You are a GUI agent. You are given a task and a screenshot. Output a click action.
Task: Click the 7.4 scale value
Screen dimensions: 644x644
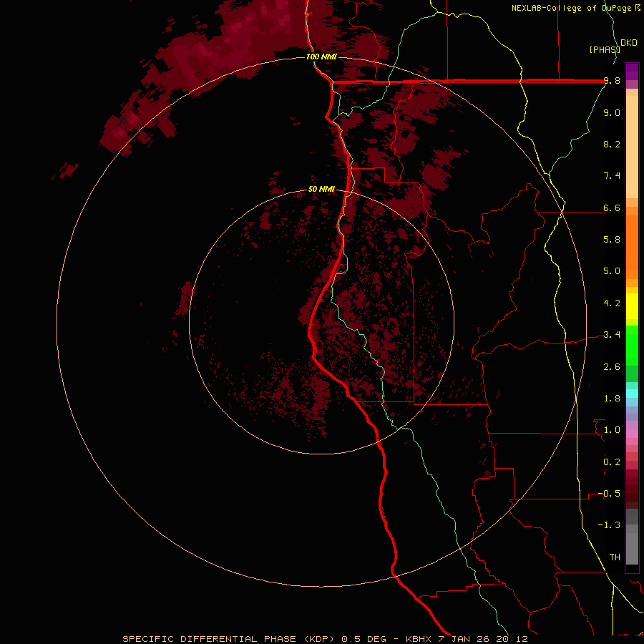coord(612,176)
